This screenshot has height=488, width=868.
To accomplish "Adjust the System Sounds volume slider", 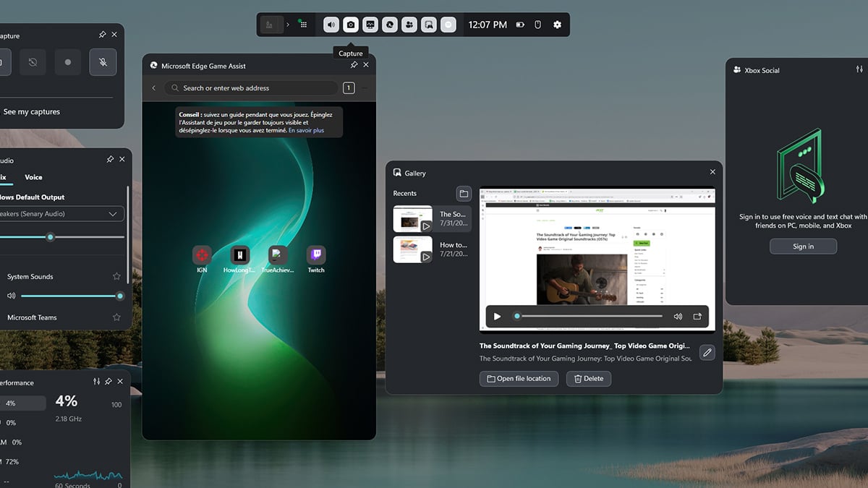I will [x=71, y=296].
